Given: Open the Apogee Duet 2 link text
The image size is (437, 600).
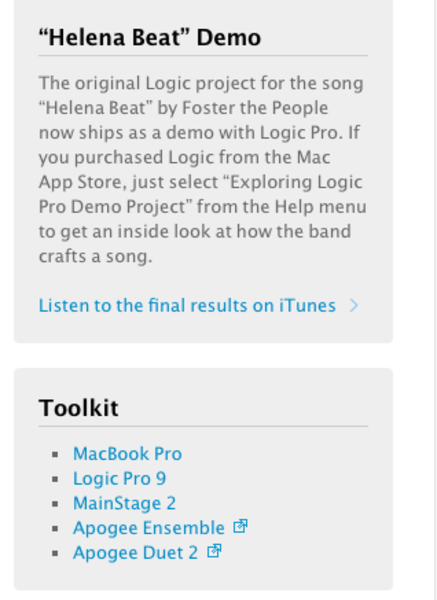Looking at the screenshot, I should pos(135,553).
